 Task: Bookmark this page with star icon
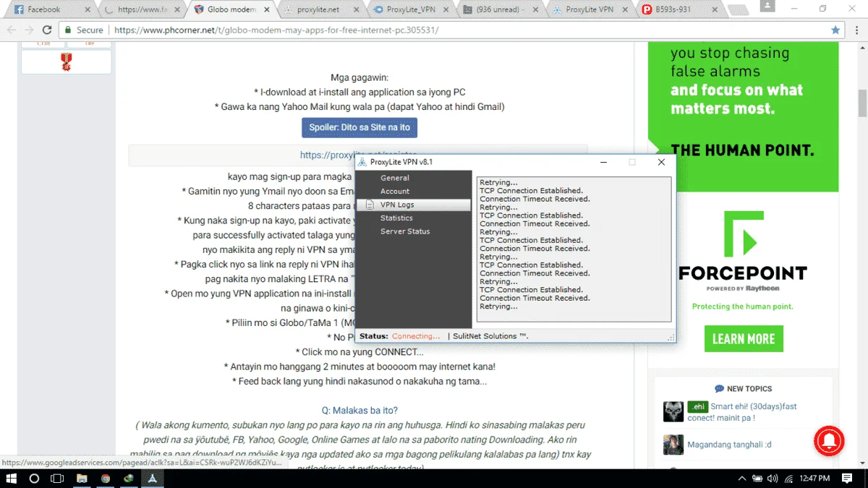click(x=835, y=30)
